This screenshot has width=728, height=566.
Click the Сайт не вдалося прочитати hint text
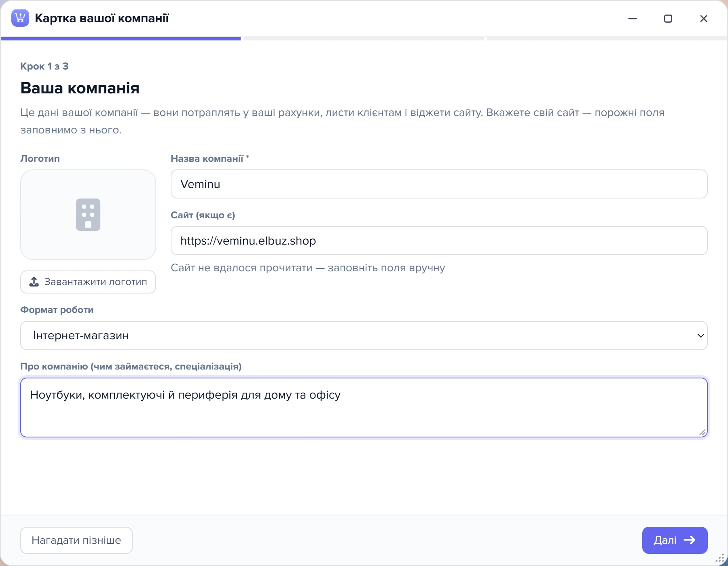[x=308, y=268]
